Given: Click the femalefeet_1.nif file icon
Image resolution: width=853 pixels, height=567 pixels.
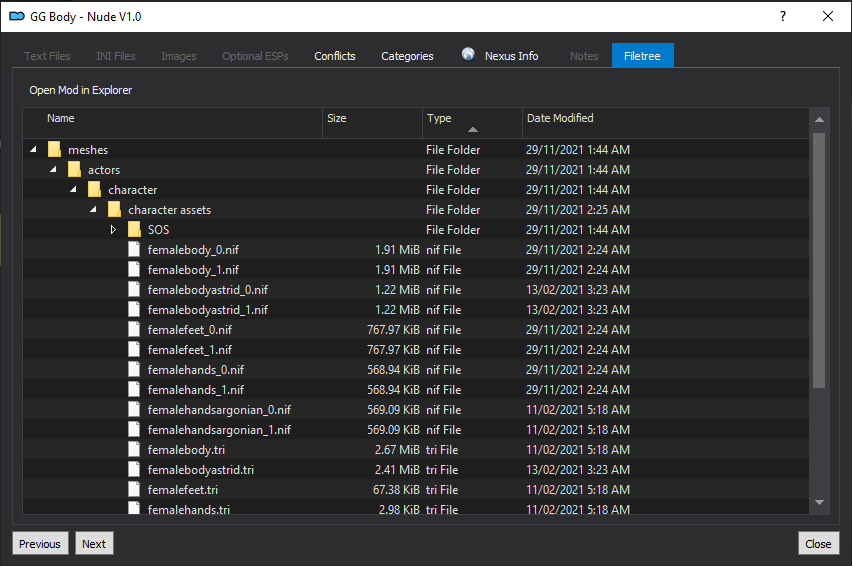Looking at the screenshot, I should pyautogui.click(x=134, y=349).
